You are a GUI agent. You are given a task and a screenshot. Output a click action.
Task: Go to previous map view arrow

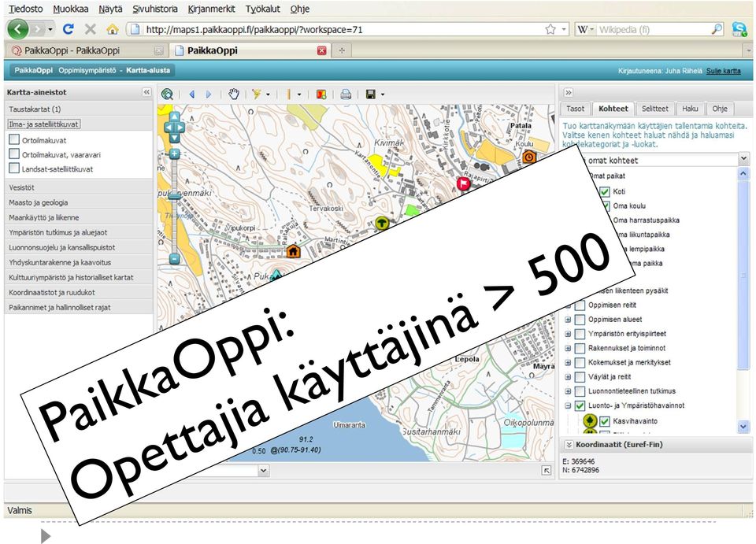coord(192,94)
